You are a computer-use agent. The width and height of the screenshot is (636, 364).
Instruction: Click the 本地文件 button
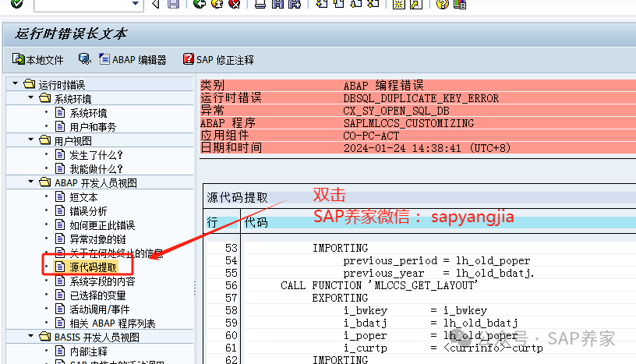pos(37,60)
